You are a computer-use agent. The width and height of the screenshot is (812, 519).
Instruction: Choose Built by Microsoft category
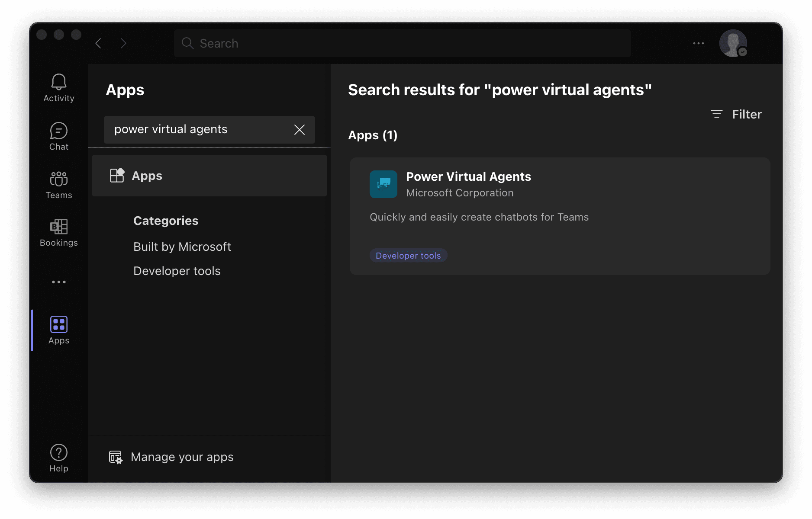tap(182, 247)
